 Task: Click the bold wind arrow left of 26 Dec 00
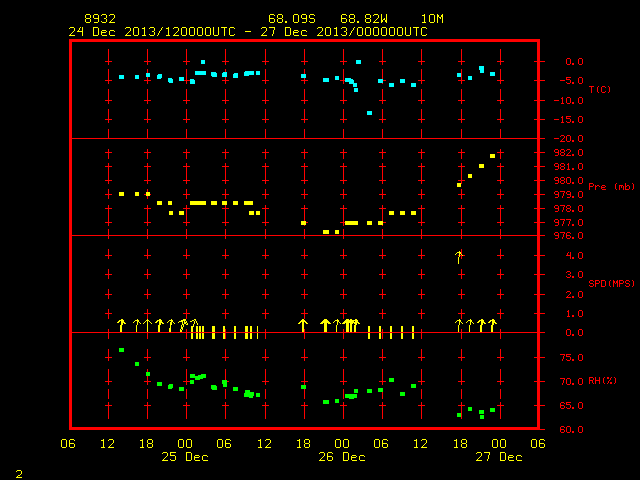(325, 325)
